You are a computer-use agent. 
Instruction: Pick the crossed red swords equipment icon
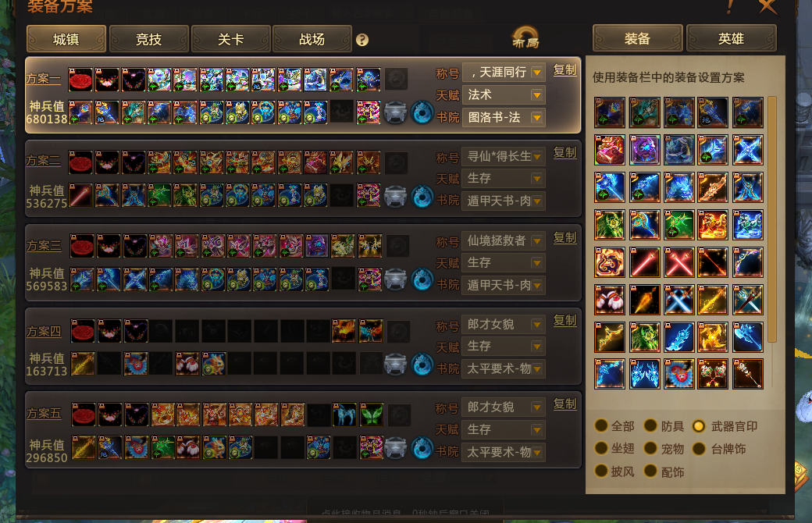point(679,262)
